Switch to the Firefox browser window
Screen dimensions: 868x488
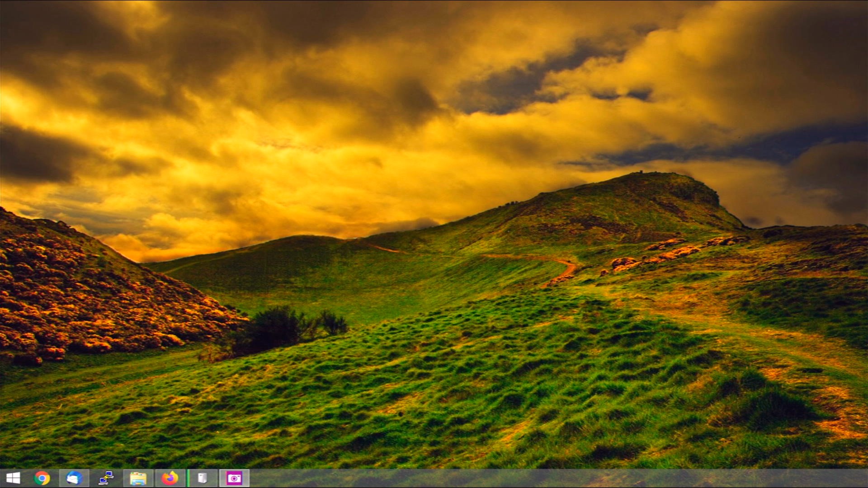pyautogui.click(x=170, y=478)
